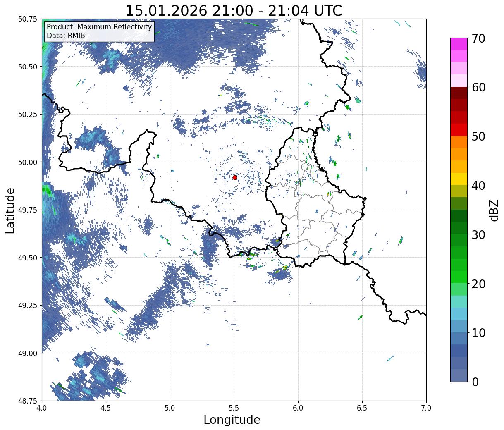
Task: Click the orange swatch just below 50 dBZ
Action: (459, 142)
